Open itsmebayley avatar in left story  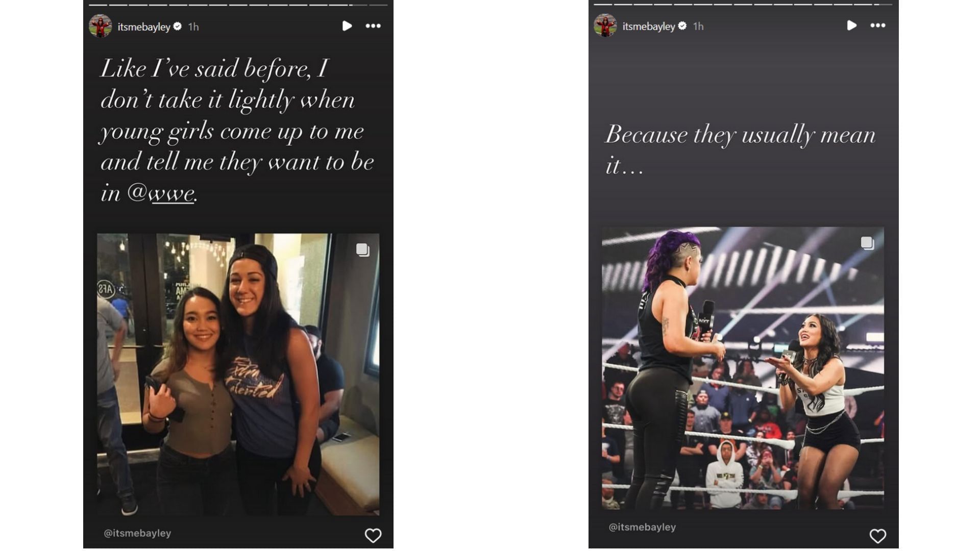click(101, 26)
